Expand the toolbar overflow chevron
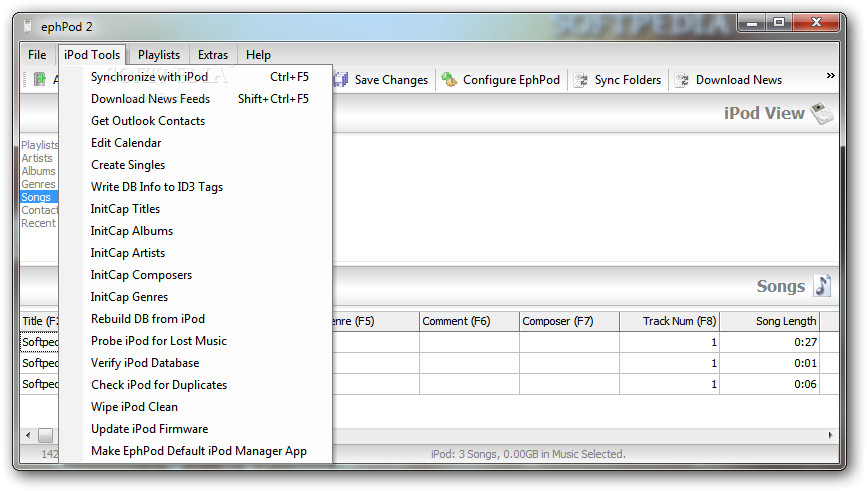This screenshot has width=867, height=491. pyautogui.click(x=831, y=75)
